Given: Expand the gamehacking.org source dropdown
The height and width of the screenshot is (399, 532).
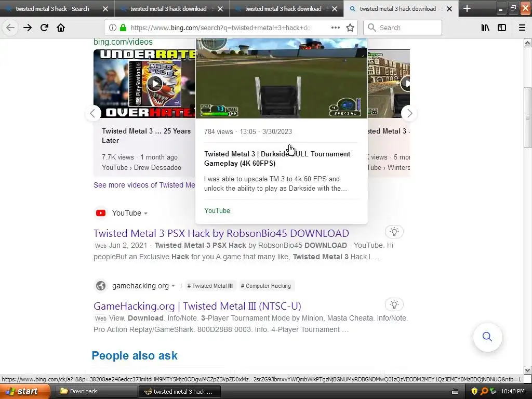Looking at the screenshot, I should tap(173, 286).
